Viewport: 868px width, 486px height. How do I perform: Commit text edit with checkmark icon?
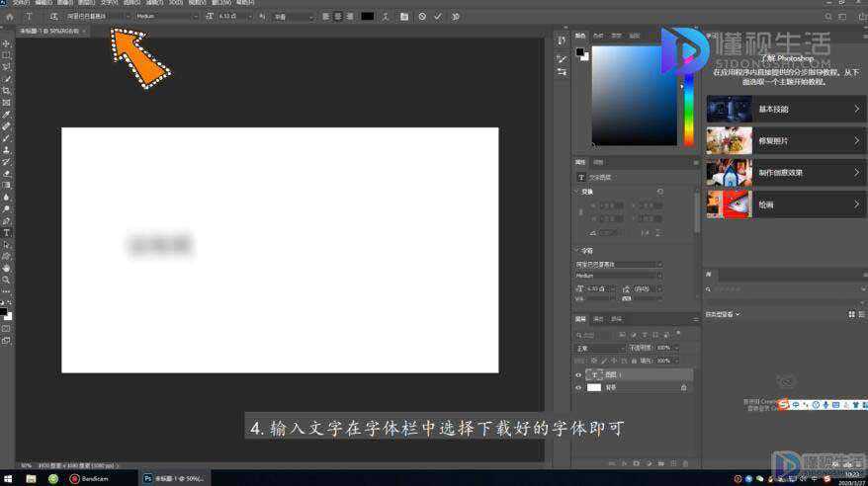tap(438, 17)
